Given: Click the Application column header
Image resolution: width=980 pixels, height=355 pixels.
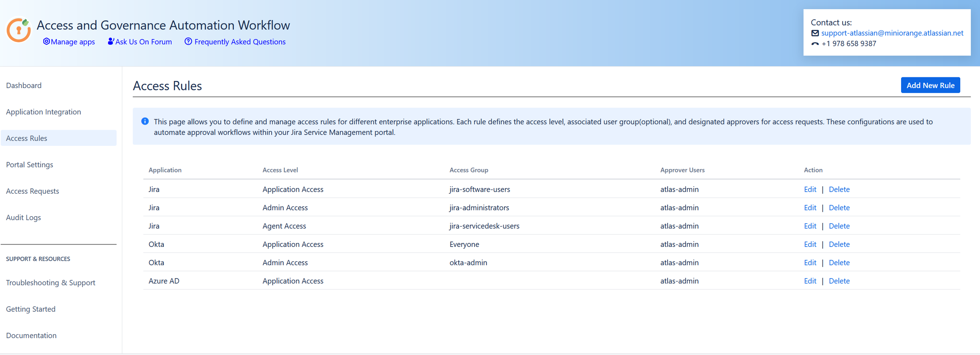Looking at the screenshot, I should pyautogui.click(x=165, y=170).
